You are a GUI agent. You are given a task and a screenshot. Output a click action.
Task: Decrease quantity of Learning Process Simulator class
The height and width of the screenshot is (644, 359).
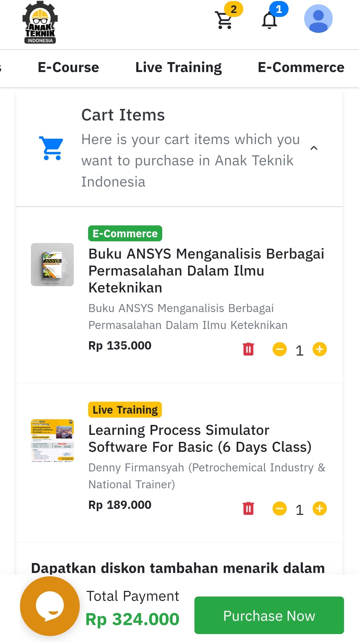(280, 509)
